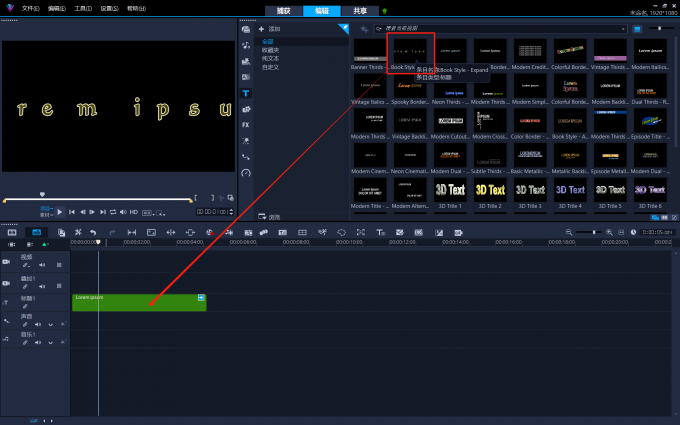This screenshot has height=425, width=680.
Task: Click the HD preview quality icon
Action: coord(133,212)
